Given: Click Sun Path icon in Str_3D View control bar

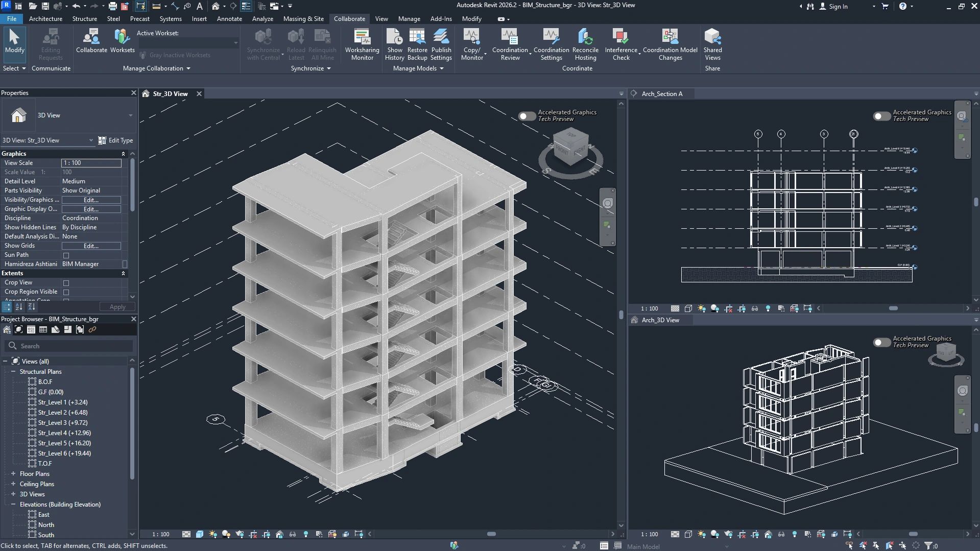Looking at the screenshot, I should click(x=213, y=534).
